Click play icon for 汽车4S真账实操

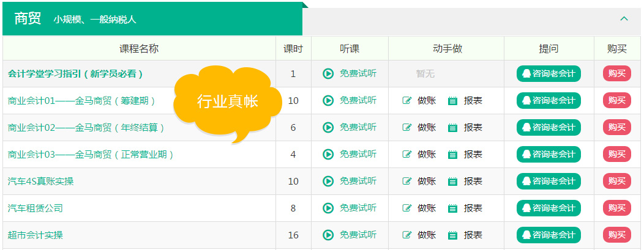point(328,181)
